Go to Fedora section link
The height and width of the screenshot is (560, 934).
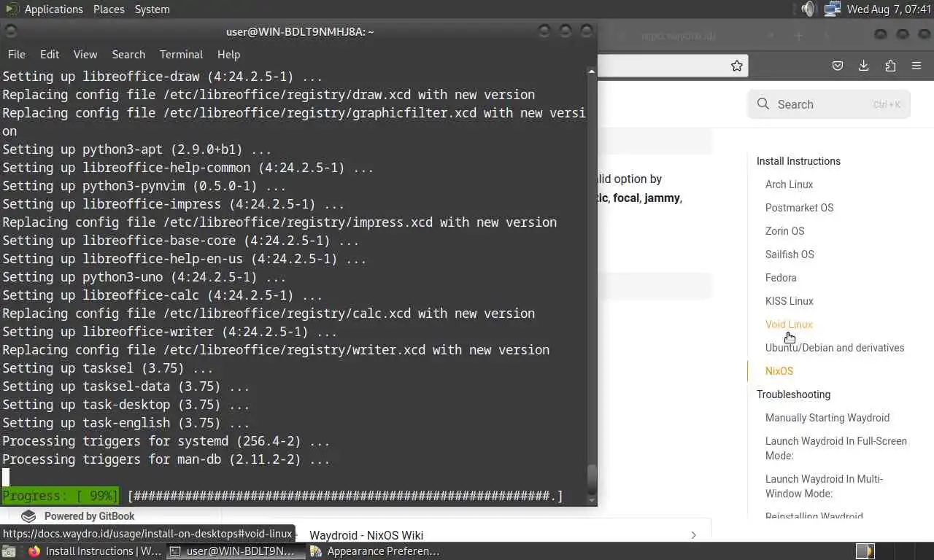click(781, 278)
